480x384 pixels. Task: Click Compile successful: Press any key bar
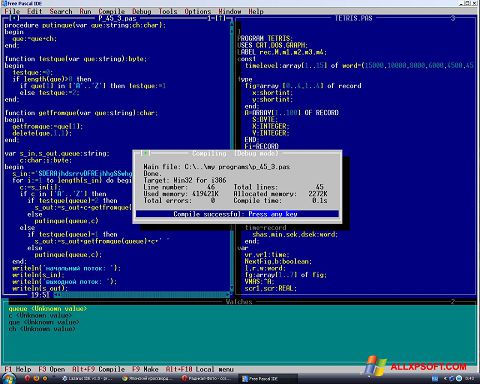coord(237,214)
